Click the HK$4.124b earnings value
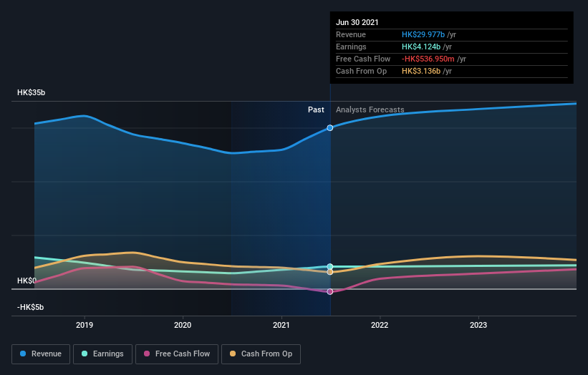The image size is (588, 375). pos(421,47)
